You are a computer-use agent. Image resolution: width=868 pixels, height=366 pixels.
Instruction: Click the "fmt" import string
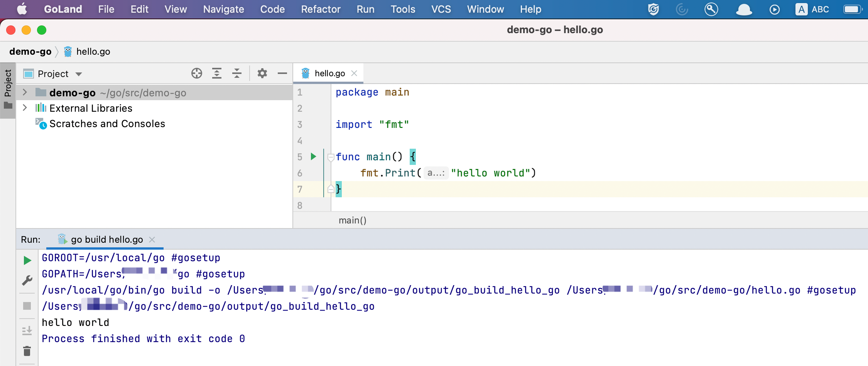pyautogui.click(x=394, y=124)
